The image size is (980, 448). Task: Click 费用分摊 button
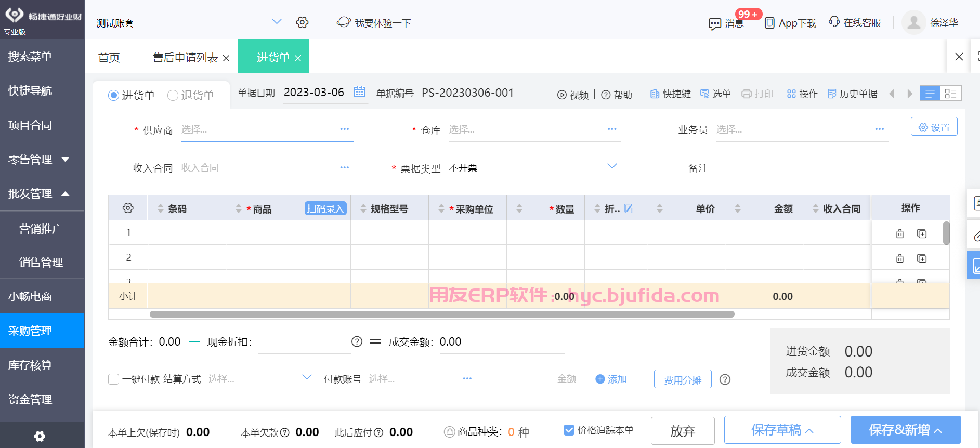coord(683,379)
